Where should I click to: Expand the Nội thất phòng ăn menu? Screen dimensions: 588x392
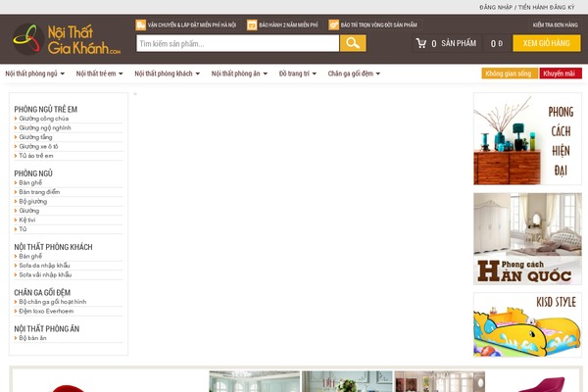click(239, 73)
